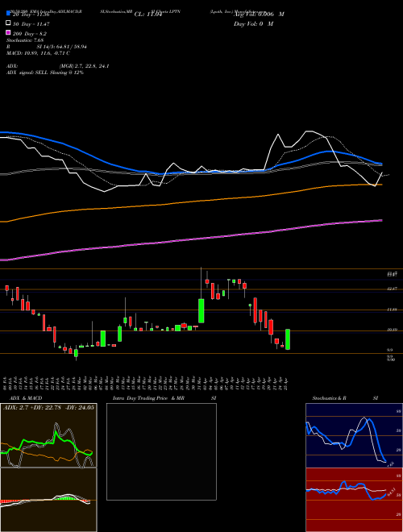Click the 12.87 price axis label
This screenshot has height=532, width=403.
[x=393, y=289]
